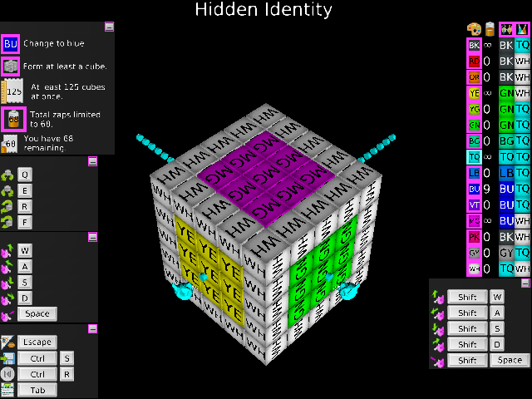Click the blue BU goal icon

(x=10, y=42)
